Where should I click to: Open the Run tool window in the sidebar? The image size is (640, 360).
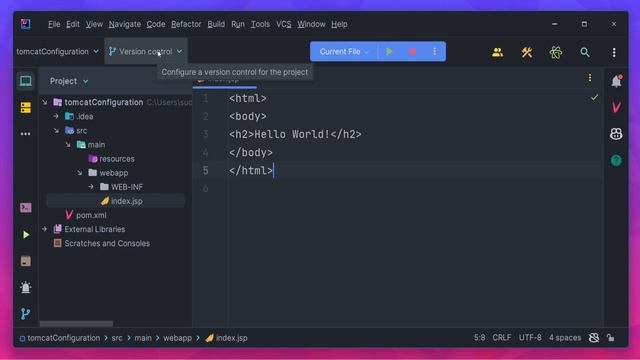(26, 235)
